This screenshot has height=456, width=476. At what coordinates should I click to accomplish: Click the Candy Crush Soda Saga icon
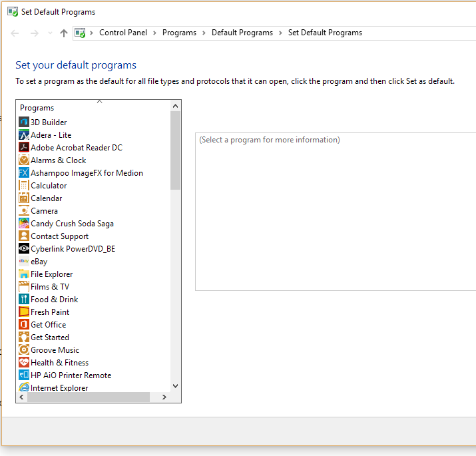[24, 223]
